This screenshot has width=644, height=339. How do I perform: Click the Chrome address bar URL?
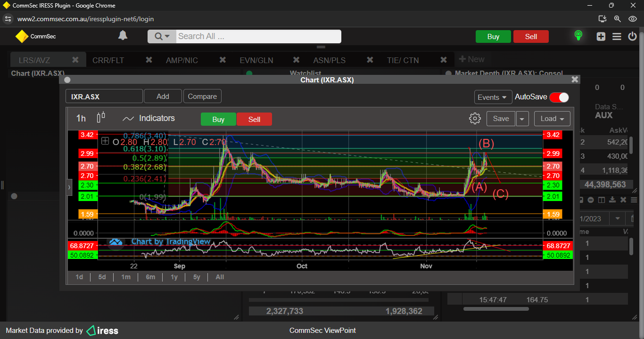pyautogui.click(x=85, y=19)
